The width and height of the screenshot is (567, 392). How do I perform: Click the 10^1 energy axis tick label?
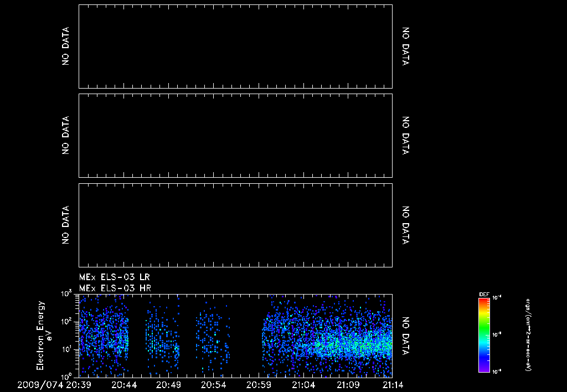tap(66, 349)
